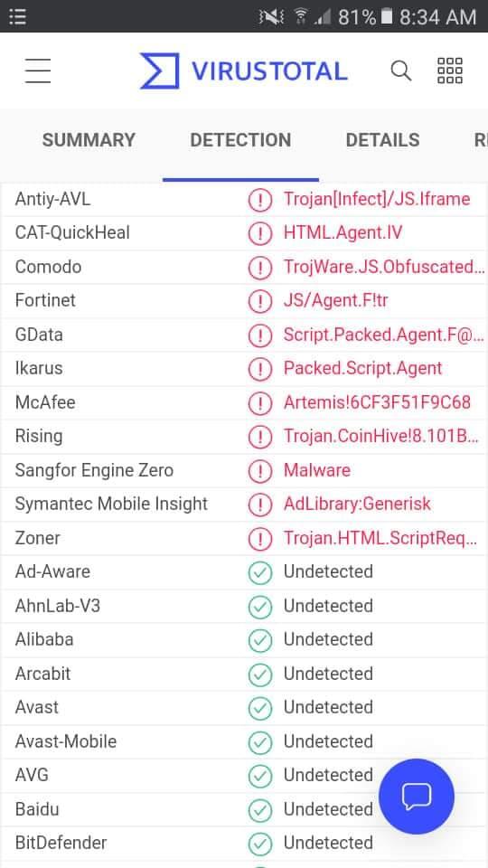Tap the red alert icon beside McAfee

coord(259,402)
